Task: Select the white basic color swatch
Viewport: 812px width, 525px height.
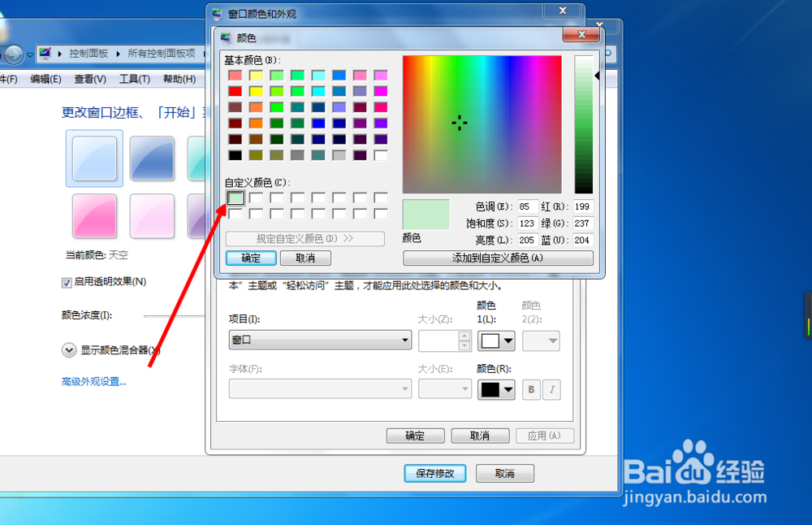Action: coord(381,155)
